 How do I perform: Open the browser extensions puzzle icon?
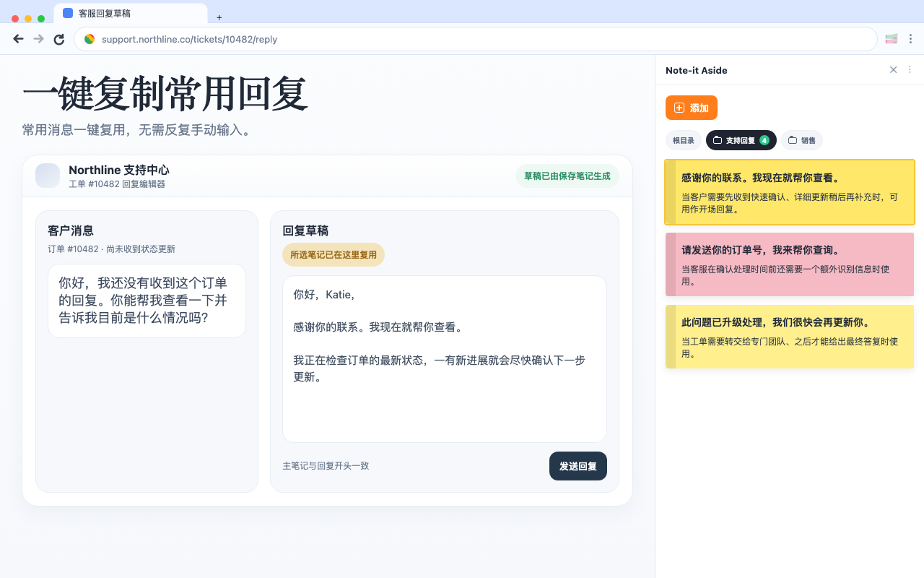pyautogui.click(x=891, y=38)
